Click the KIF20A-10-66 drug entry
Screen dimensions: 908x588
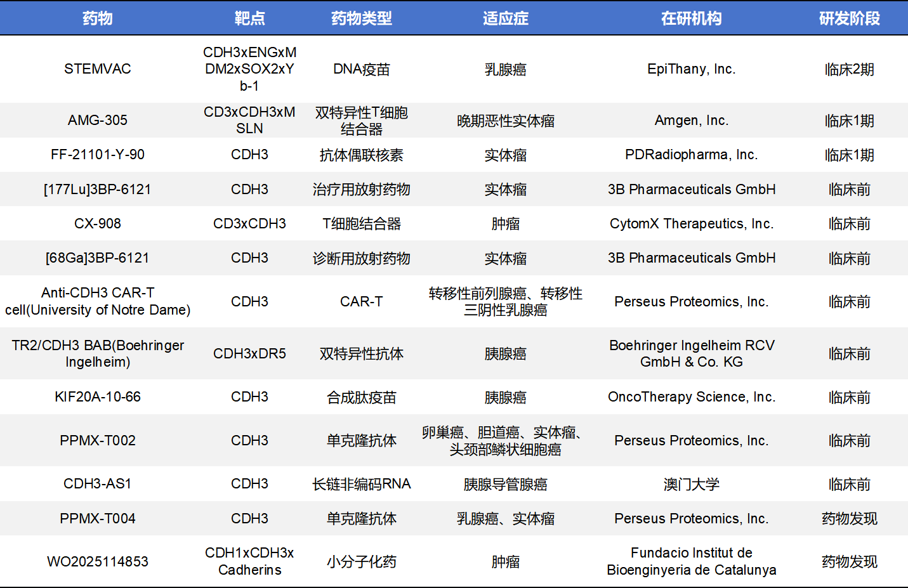coord(97,397)
